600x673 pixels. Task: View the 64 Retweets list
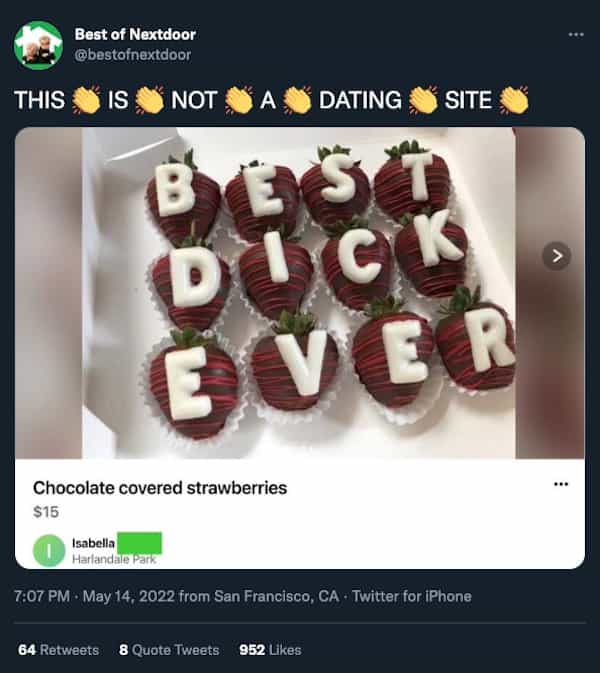pyautogui.click(x=59, y=650)
